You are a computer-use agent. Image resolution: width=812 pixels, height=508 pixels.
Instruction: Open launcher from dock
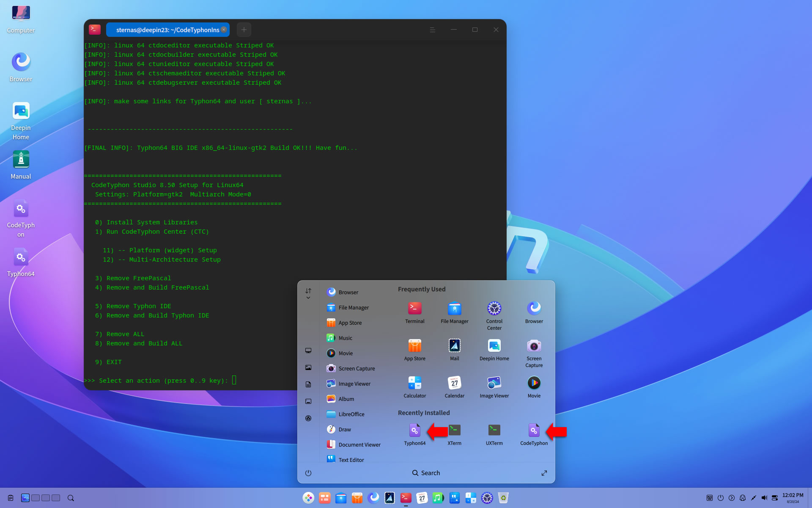click(308, 498)
